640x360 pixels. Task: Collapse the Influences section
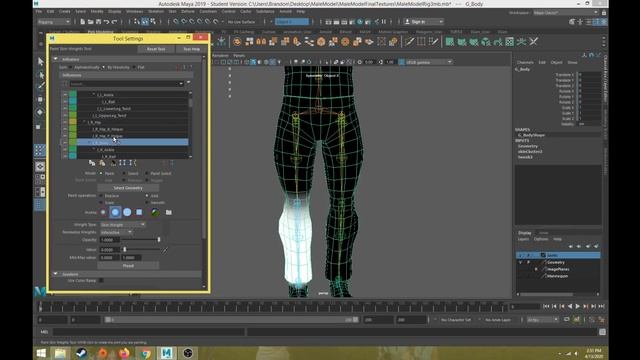click(56, 59)
